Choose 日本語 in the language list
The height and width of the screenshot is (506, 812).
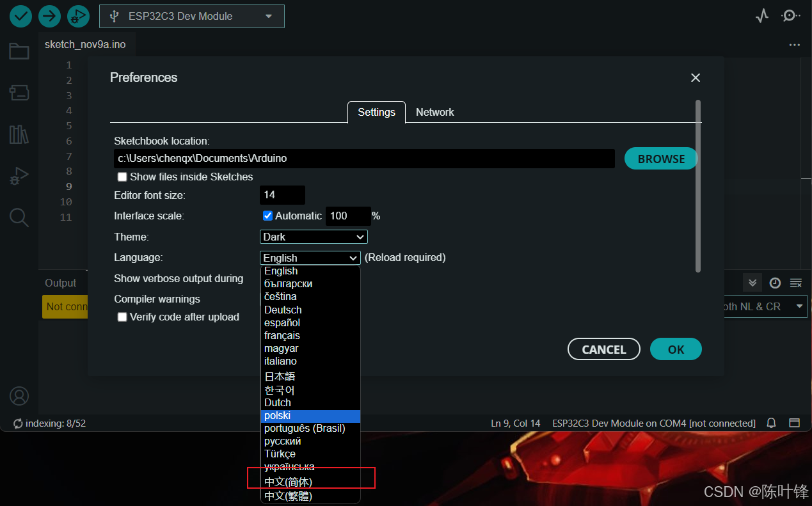[x=311, y=376]
